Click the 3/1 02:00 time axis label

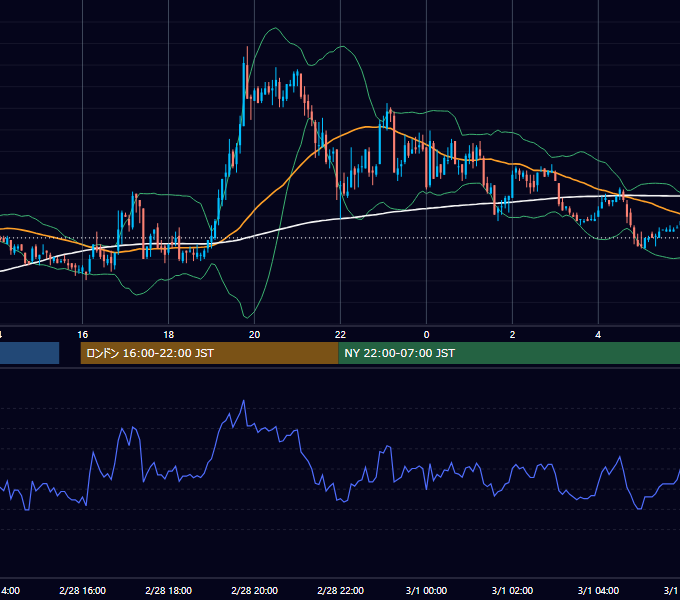coord(512,590)
